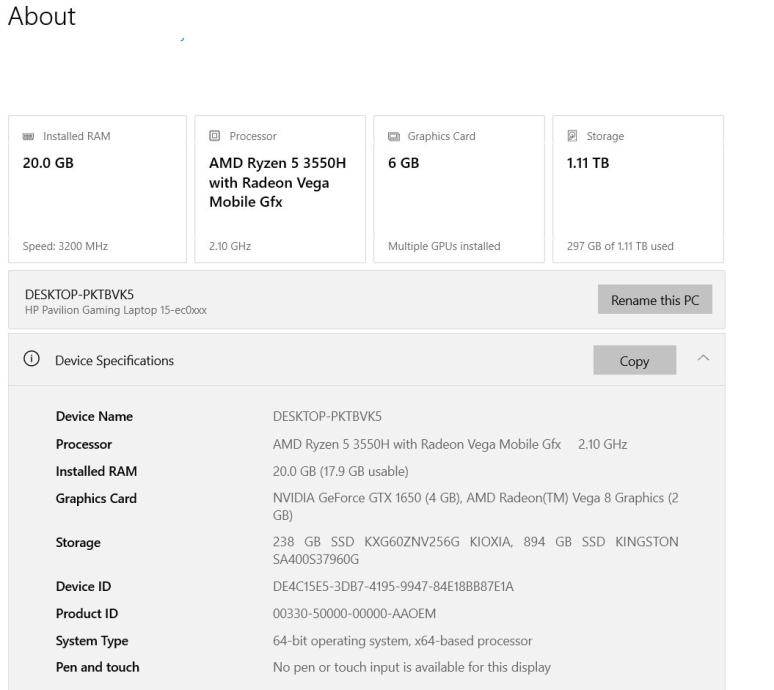
Task: Click the Device Specifications section header
Action: pos(114,360)
